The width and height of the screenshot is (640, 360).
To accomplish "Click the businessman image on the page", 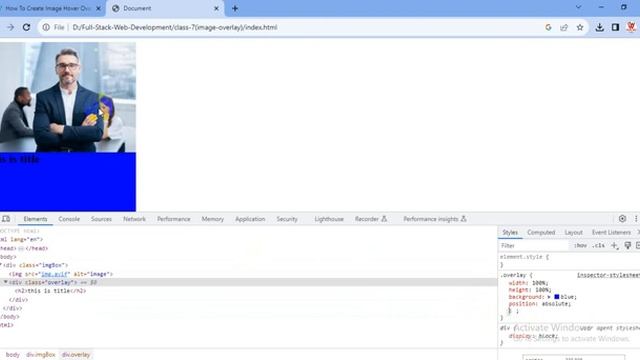I will tap(68, 97).
